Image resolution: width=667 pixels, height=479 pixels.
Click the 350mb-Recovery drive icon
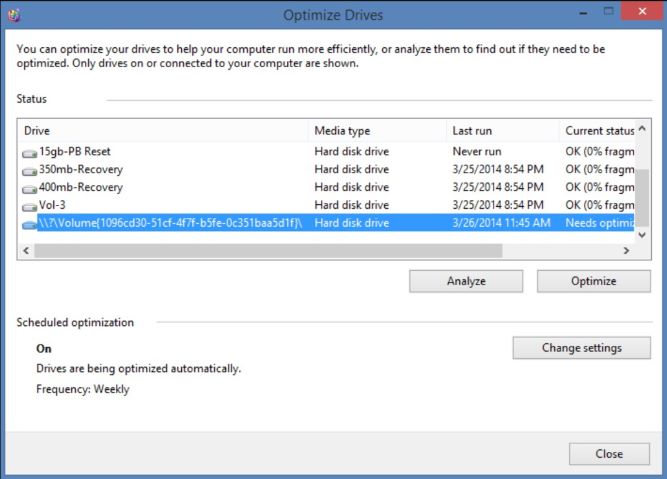[29, 170]
